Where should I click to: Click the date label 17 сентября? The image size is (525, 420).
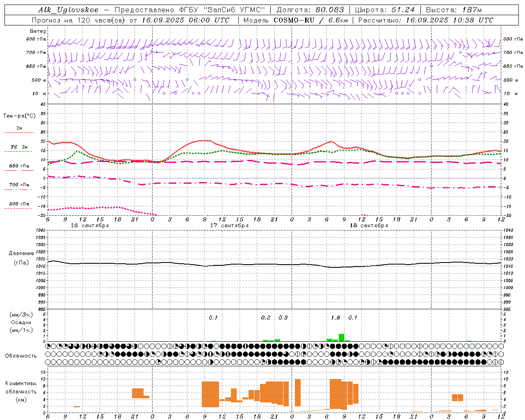click(x=229, y=226)
